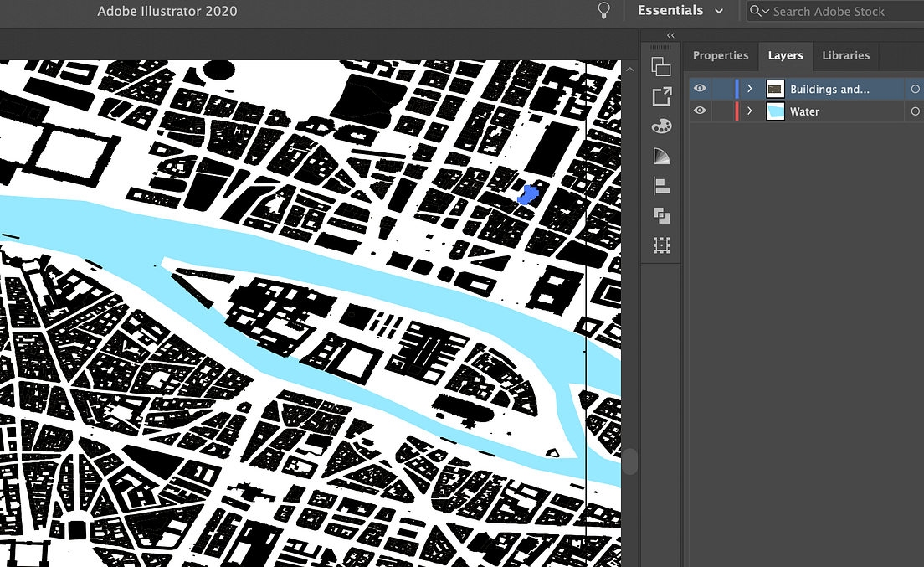Open the Align panel icon

661,186
